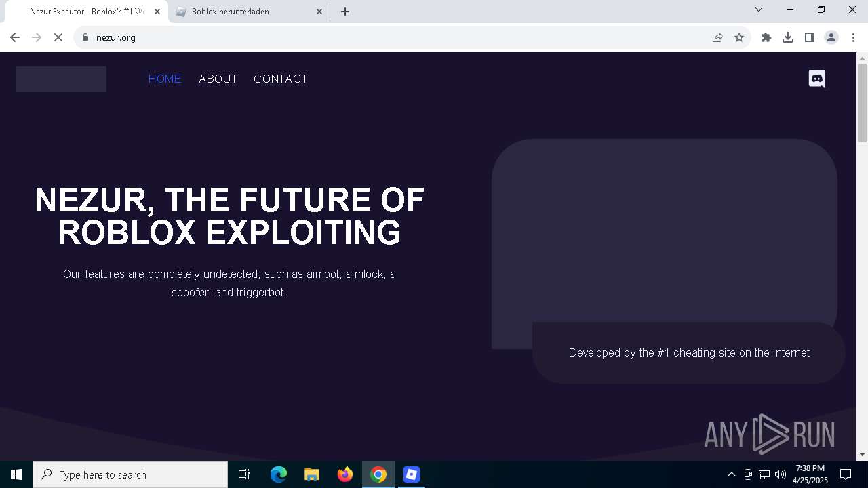Close the Nezur Executor tab

(x=157, y=12)
